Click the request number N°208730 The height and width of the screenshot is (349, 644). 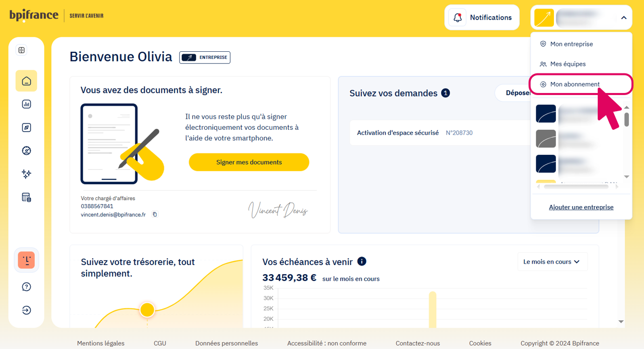(459, 133)
